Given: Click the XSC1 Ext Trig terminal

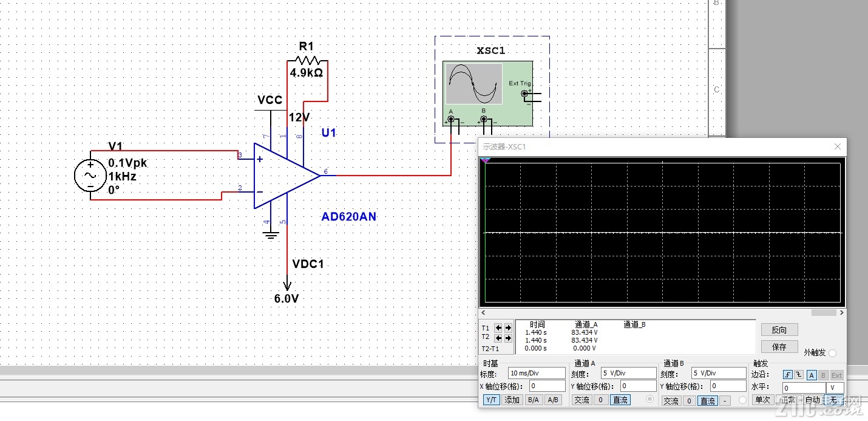Looking at the screenshot, I should point(524,94).
